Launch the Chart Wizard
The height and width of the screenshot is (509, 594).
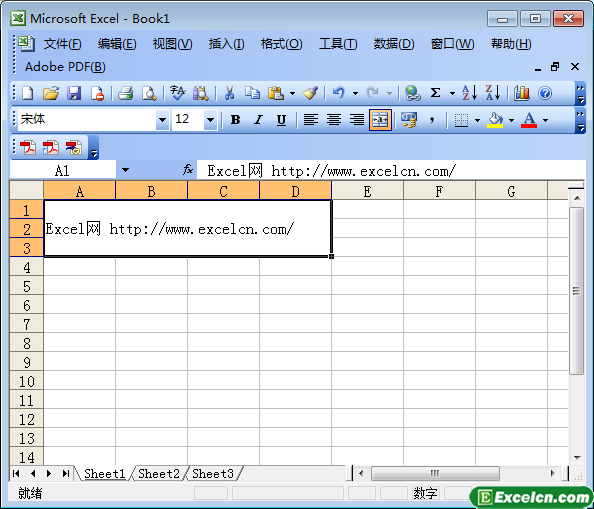point(522,93)
